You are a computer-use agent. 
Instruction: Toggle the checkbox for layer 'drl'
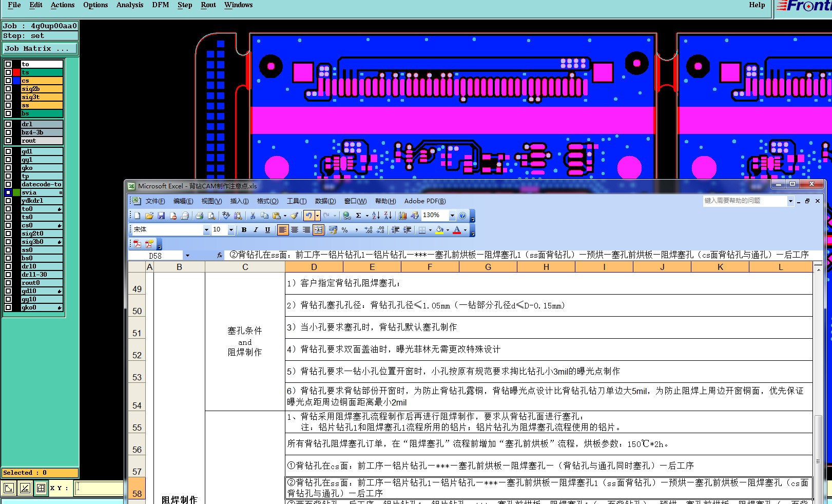(x=8, y=124)
